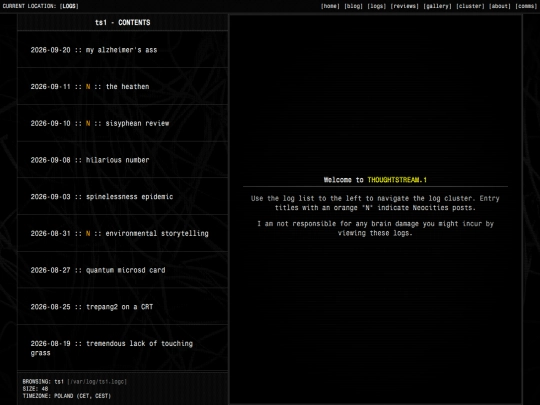
Task: Open "trepang2 on a CRT" entry
Action: (123, 307)
